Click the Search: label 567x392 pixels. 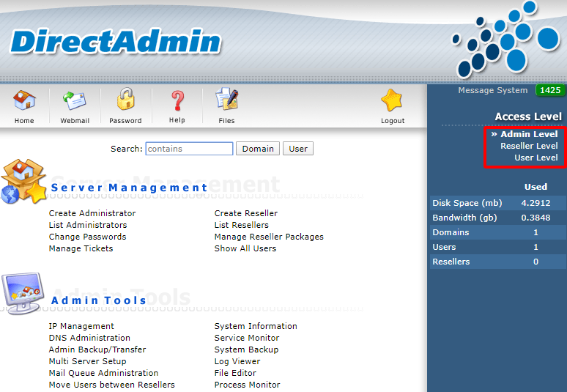point(127,149)
